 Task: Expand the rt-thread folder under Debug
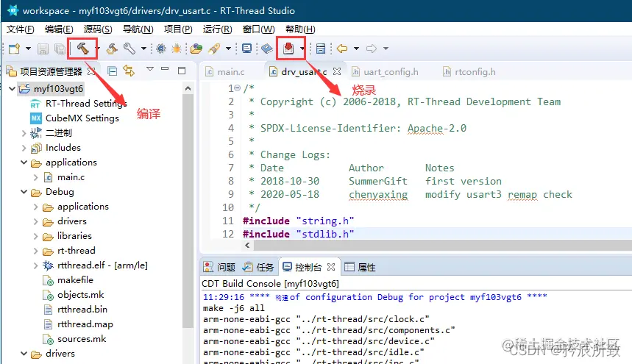tap(35, 251)
